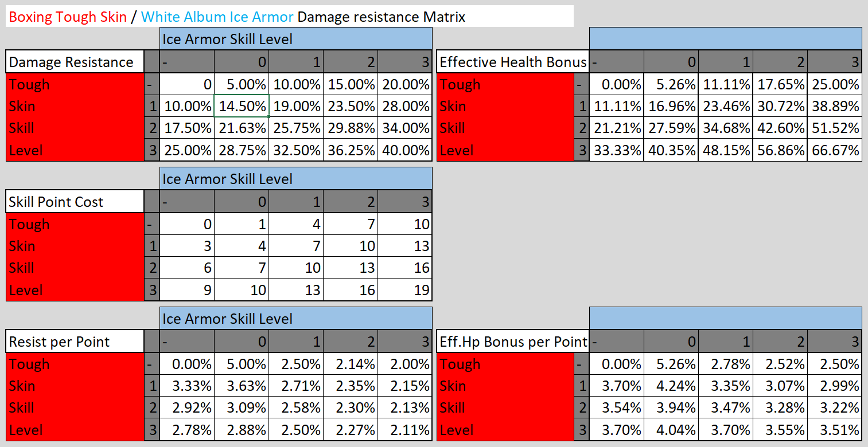Select the 40.00% damage resistance cell
This screenshot has height=447, width=868.
tap(405, 150)
